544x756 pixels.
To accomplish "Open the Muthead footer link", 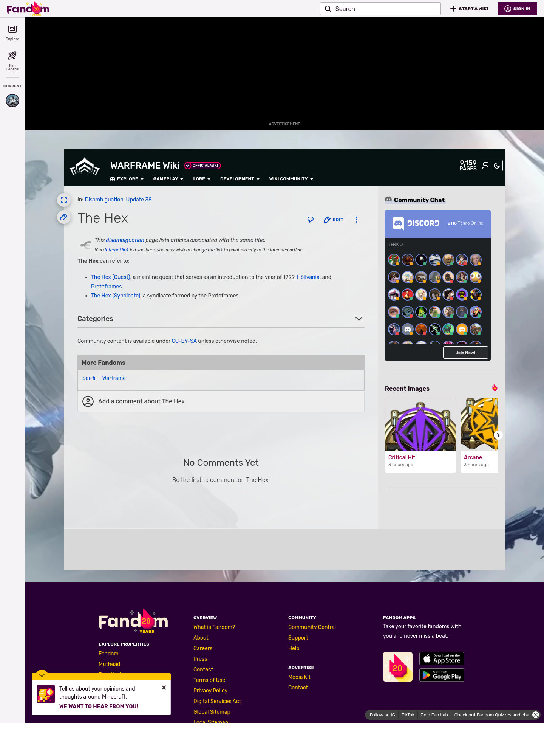I will coord(109,664).
